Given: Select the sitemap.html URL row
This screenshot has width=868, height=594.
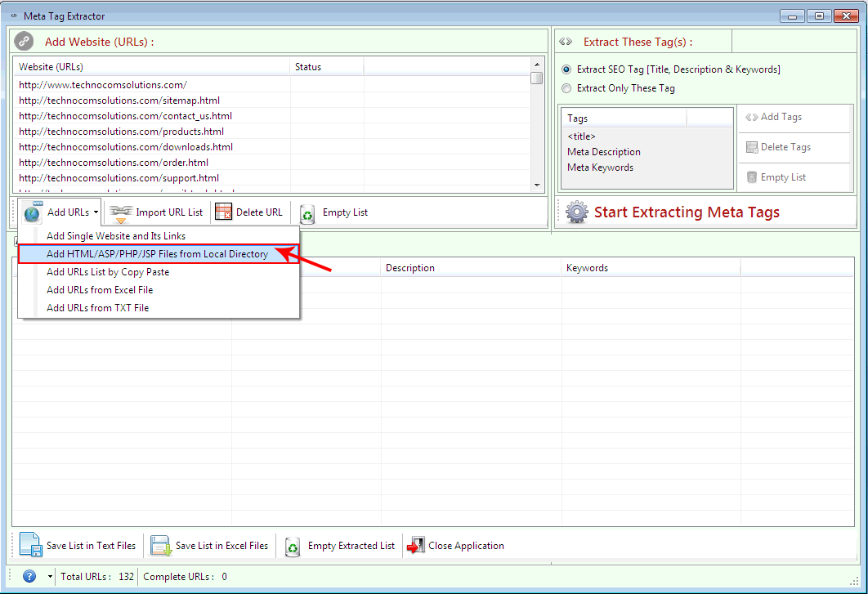Looking at the screenshot, I should [271, 100].
